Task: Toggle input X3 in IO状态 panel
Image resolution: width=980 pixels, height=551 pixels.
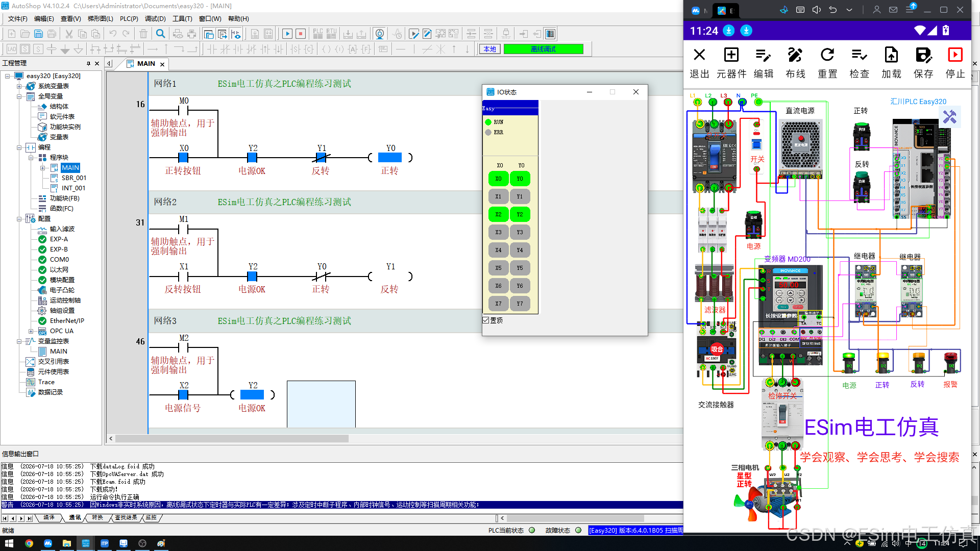Action: pos(498,232)
